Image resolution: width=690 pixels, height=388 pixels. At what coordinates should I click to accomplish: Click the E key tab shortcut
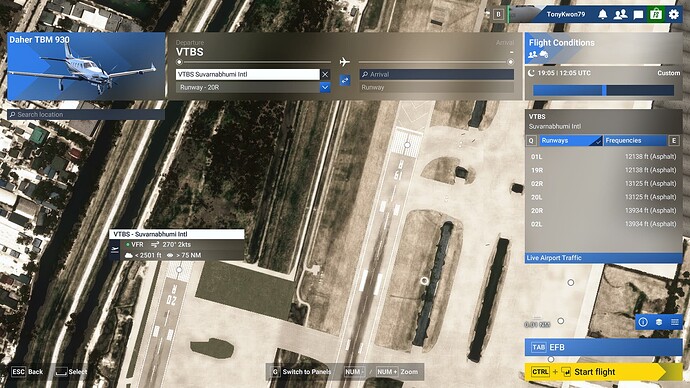coord(673,141)
